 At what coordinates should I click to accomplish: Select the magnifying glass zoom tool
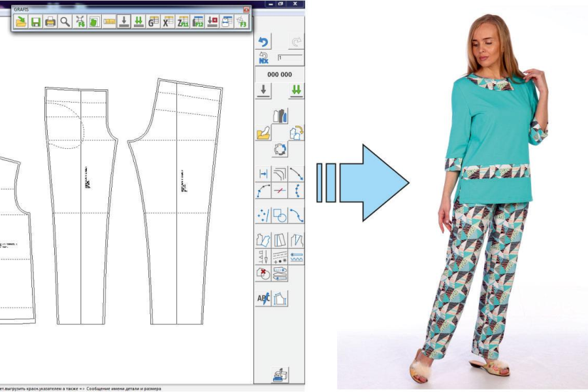coord(64,22)
